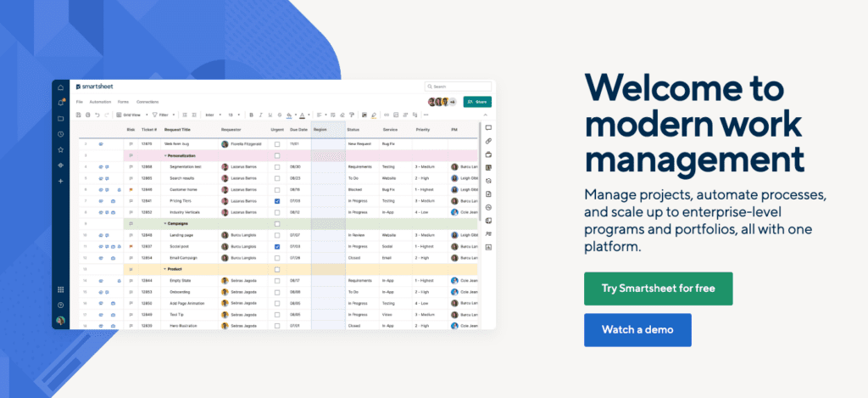Collapse the toolbar with the chevron up
The image size is (868, 398).
pos(486,115)
